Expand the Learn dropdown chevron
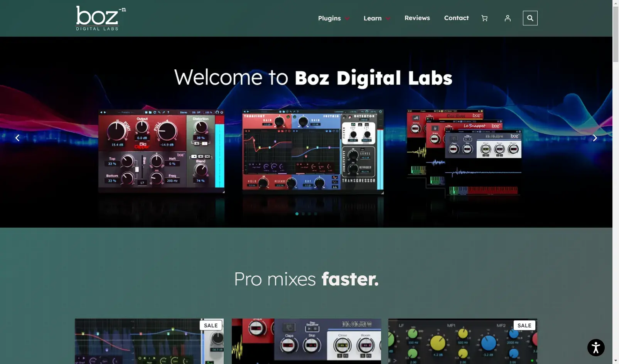The image size is (619, 364). pyautogui.click(x=388, y=18)
